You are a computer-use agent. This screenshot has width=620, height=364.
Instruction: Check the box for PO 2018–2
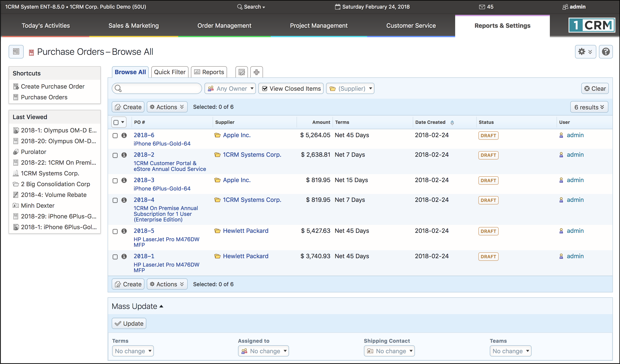click(x=115, y=155)
